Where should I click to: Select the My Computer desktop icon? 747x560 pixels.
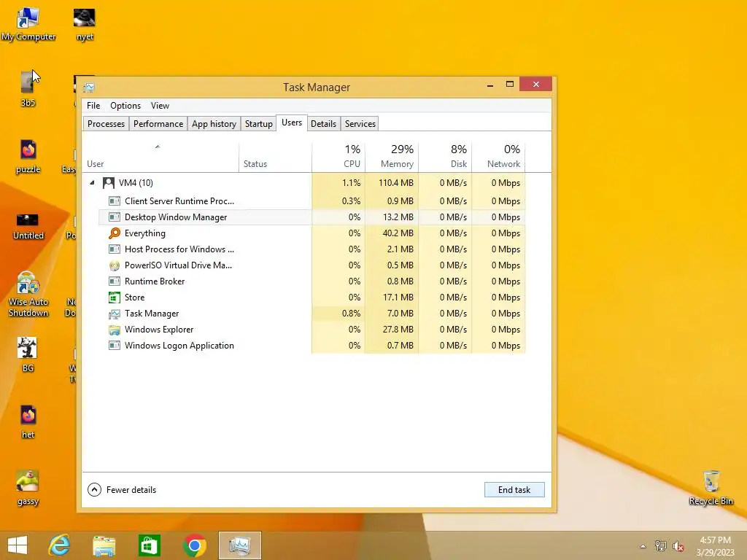click(28, 24)
